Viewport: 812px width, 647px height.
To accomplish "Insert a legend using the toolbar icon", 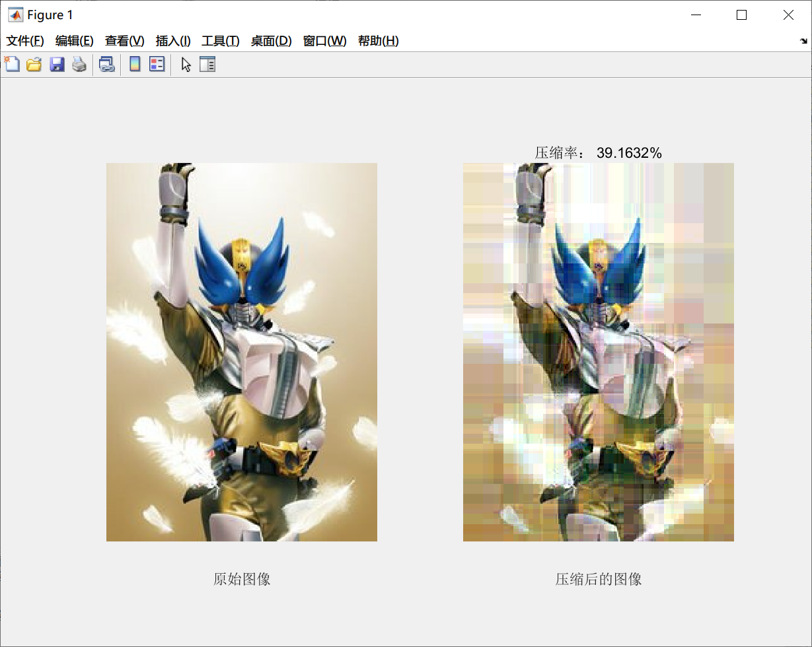I will click(x=157, y=64).
